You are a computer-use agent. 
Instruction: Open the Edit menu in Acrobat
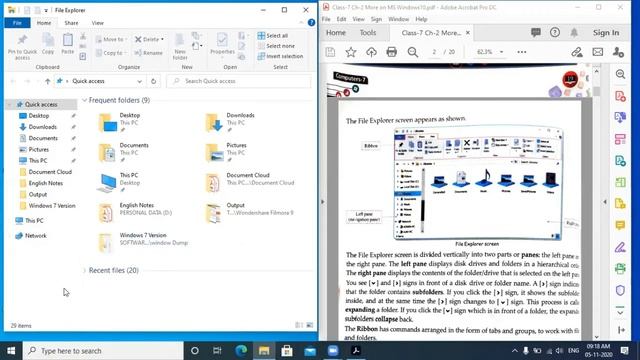(341, 19)
